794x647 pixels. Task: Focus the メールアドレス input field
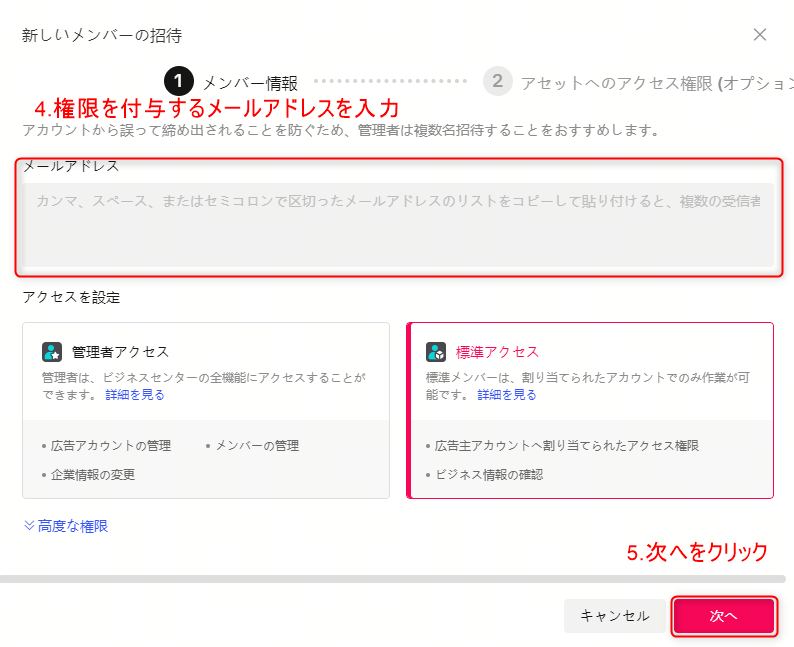(398, 224)
